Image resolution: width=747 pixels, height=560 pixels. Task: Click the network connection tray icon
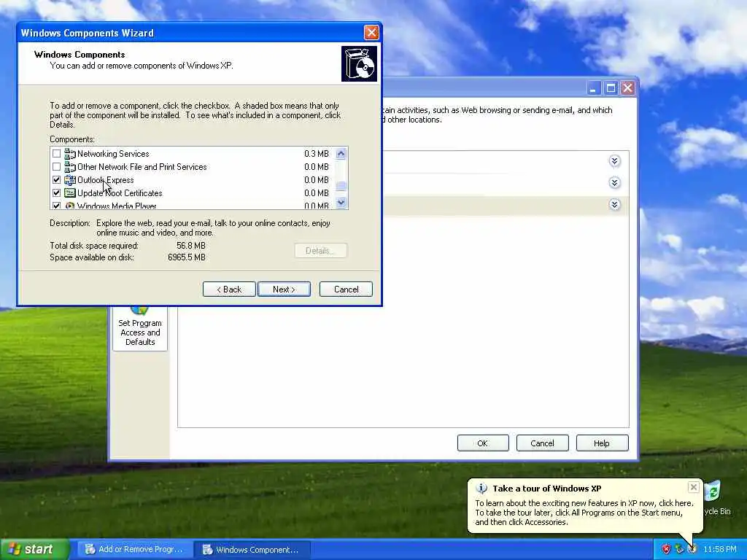(x=679, y=550)
